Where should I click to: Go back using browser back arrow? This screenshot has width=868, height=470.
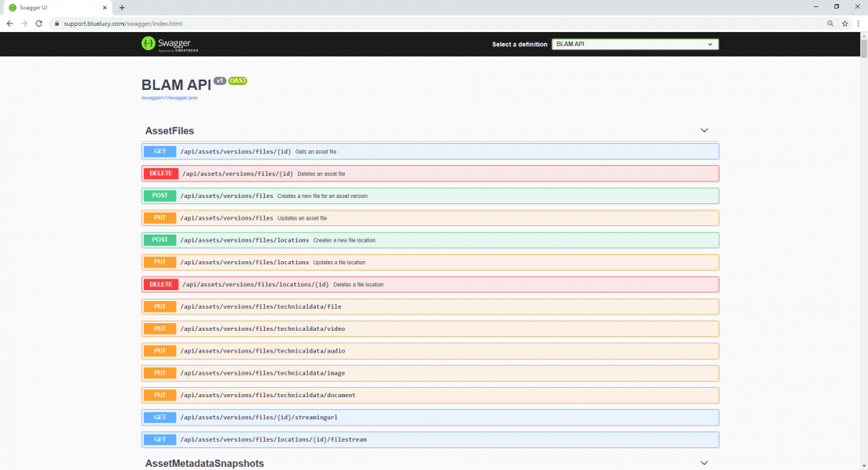coord(9,23)
